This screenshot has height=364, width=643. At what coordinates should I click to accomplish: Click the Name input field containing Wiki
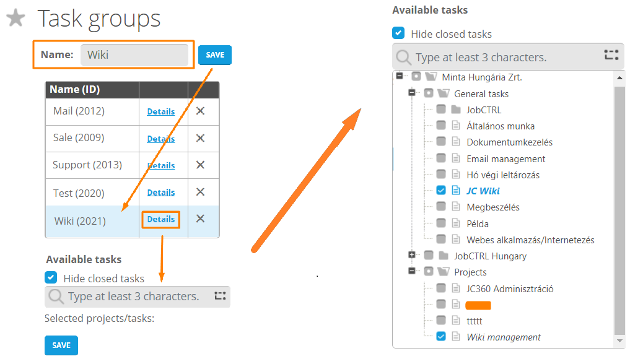click(x=134, y=55)
